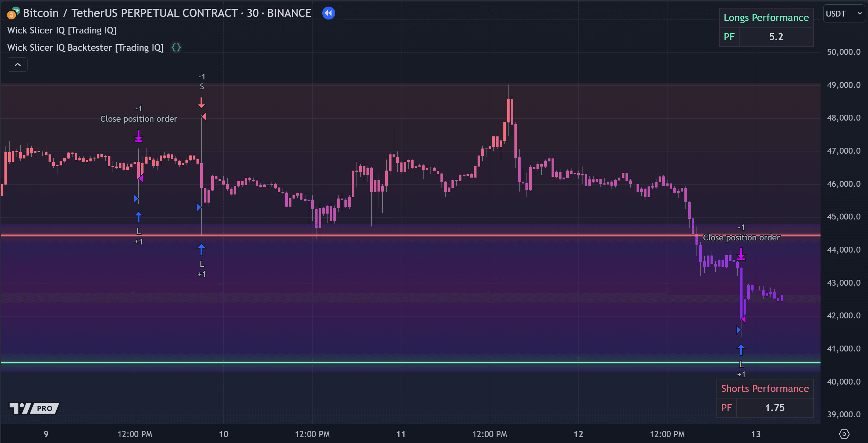868x443 pixels.
Task: Click the date label 11 on time axis
Action: [x=401, y=434]
